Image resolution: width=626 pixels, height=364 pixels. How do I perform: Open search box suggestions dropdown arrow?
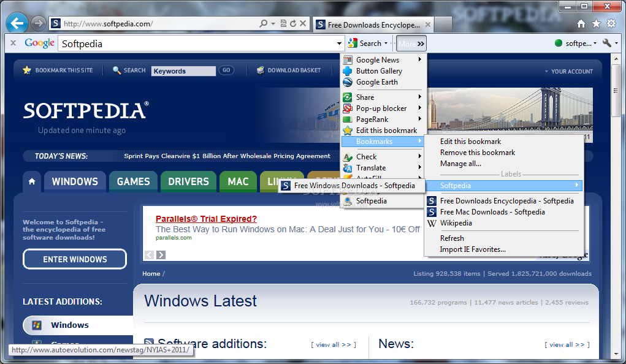[339, 44]
